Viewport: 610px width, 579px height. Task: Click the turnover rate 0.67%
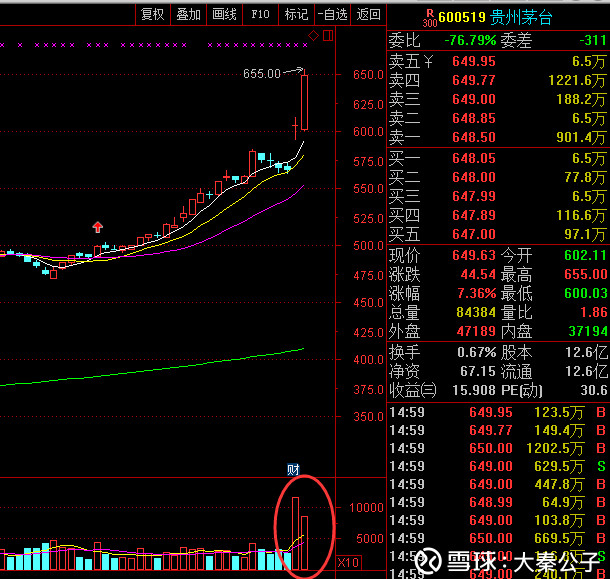click(477, 353)
